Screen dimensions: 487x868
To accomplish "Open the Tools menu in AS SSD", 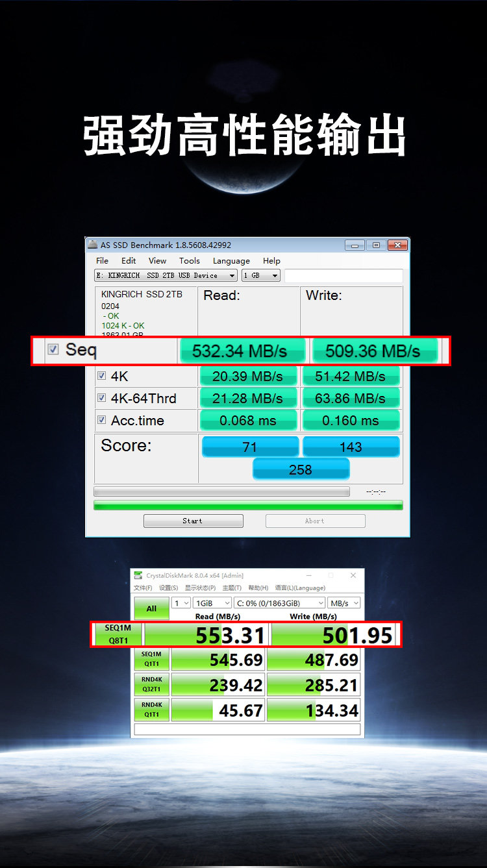I will coord(190,260).
